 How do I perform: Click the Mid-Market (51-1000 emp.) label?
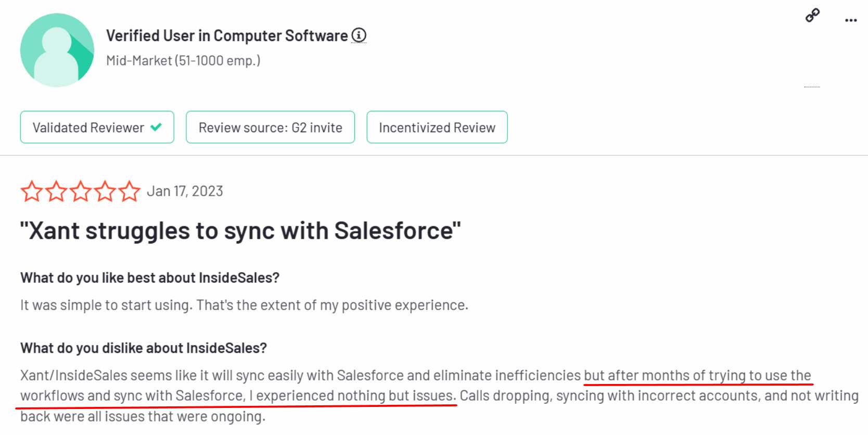point(183,60)
